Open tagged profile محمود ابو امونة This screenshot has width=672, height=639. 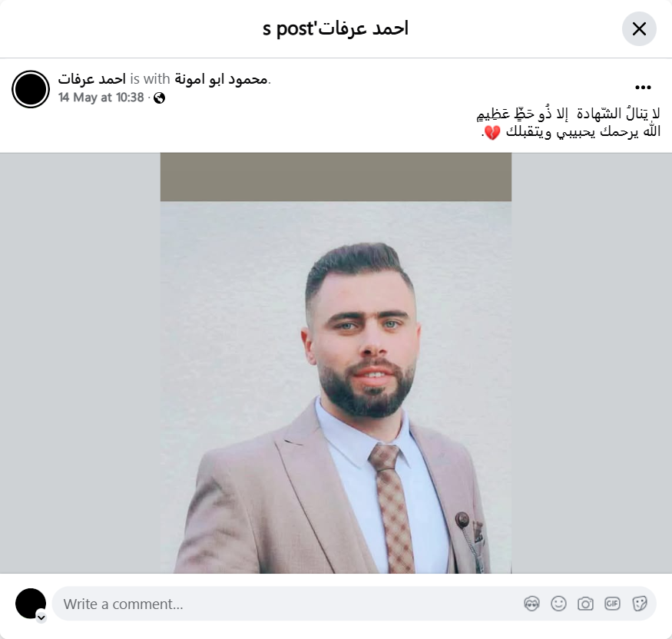(x=221, y=79)
